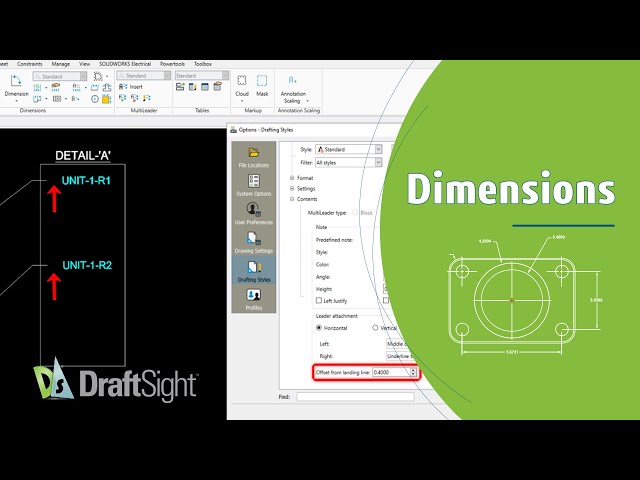Viewport: 640px width, 480px height.
Task: Open the Manage ribbon tab
Action: coord(60,64)
